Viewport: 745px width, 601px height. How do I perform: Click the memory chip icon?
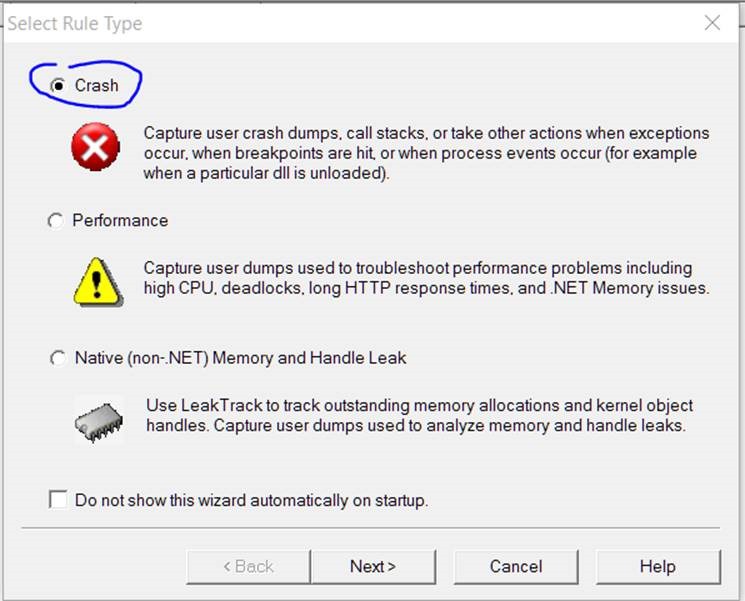98,418
